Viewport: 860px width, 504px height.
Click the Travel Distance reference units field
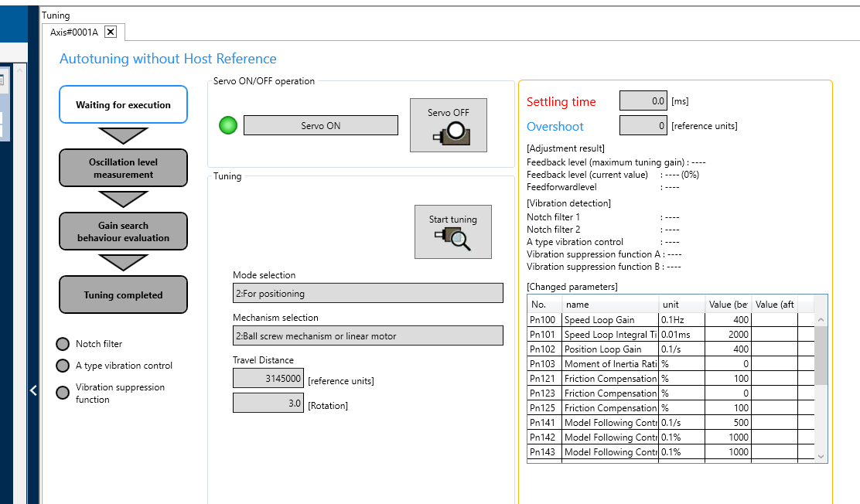click(x=268, y=379)
